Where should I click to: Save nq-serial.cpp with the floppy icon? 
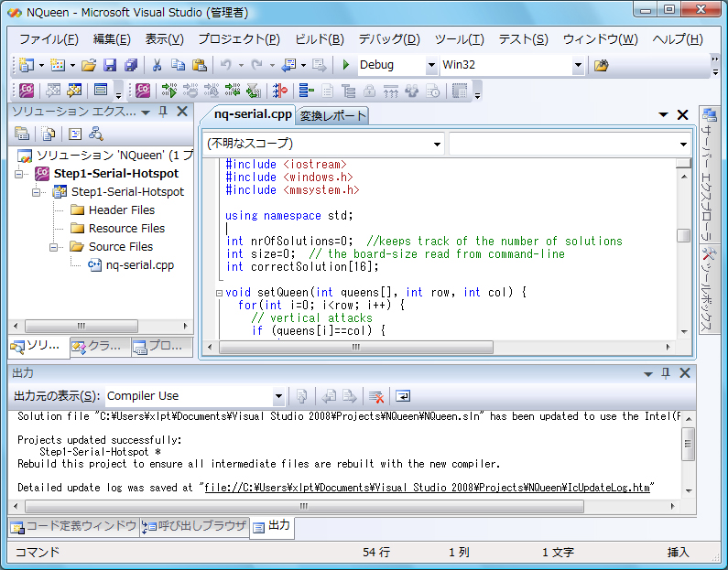(x=110, y=65)
